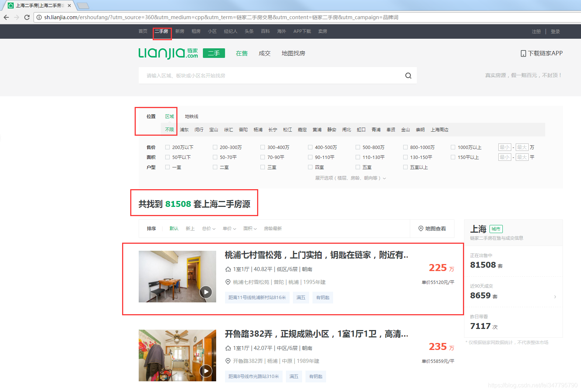This screenshot has width=581, height=392.
Task: Click the browser back arrow
Action: (6, 17)
